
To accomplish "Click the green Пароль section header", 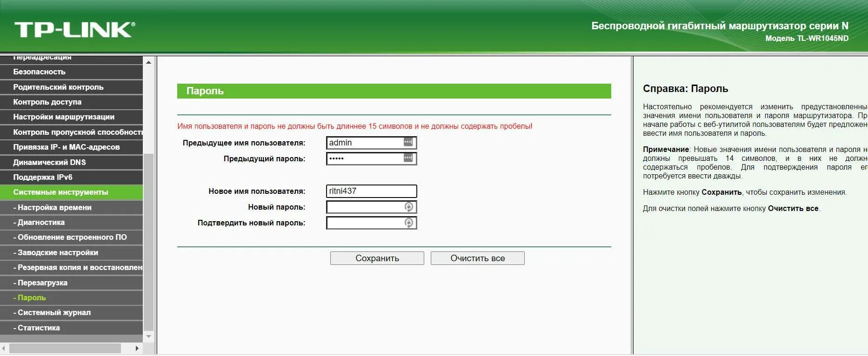I will pyautogui.click(x=394, y=91).
